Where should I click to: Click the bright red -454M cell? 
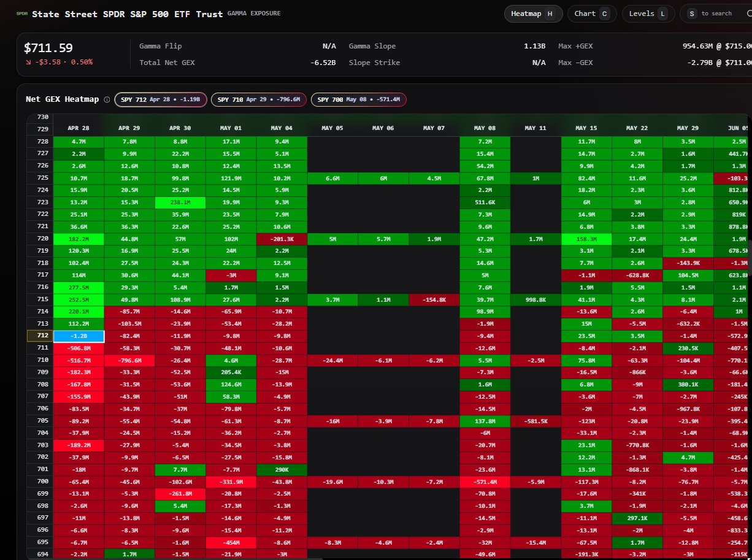(230, 543)
